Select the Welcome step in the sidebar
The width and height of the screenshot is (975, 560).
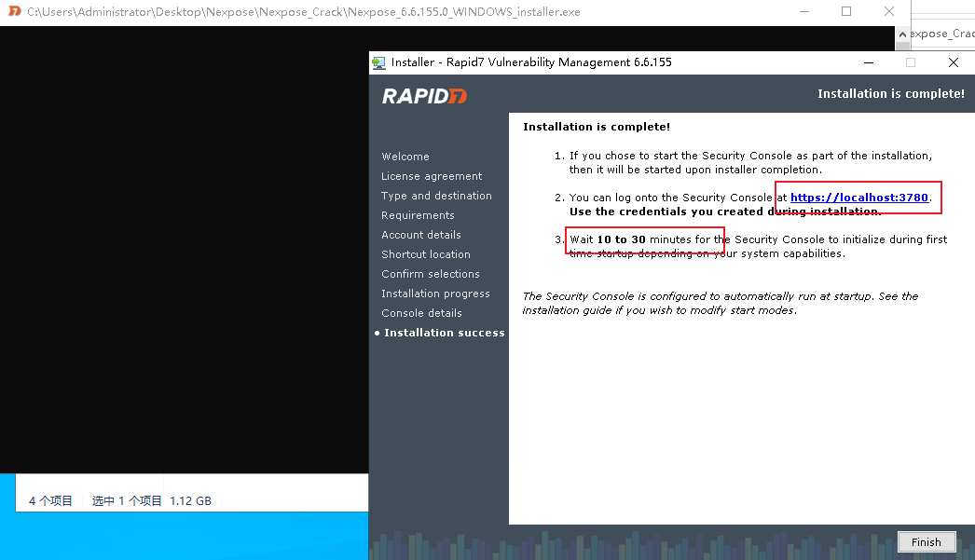click(405, 157)
